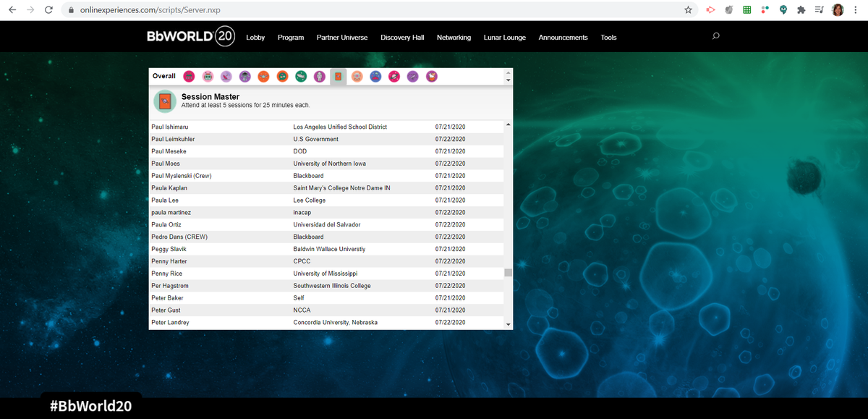The width and height of the screenshot is (868, 419).
Task: Click University of Northern Iowa cell
Action: (x=329, y=164)
